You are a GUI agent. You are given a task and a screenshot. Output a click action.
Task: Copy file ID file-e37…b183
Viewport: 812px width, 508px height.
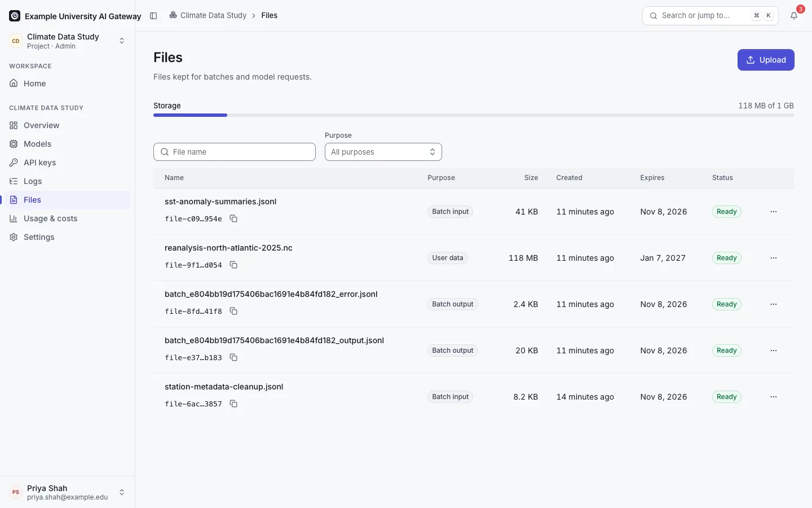pyautogui.click(x=233, y=357)
